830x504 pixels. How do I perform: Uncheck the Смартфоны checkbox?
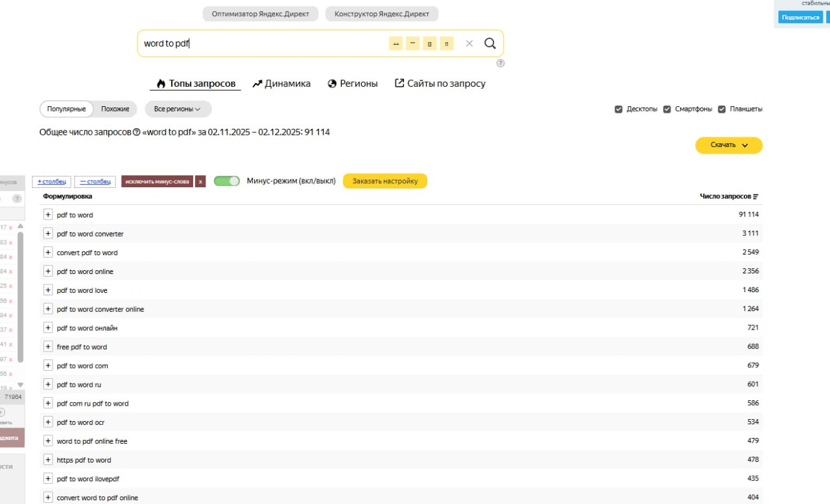click(x=667, y=109)
